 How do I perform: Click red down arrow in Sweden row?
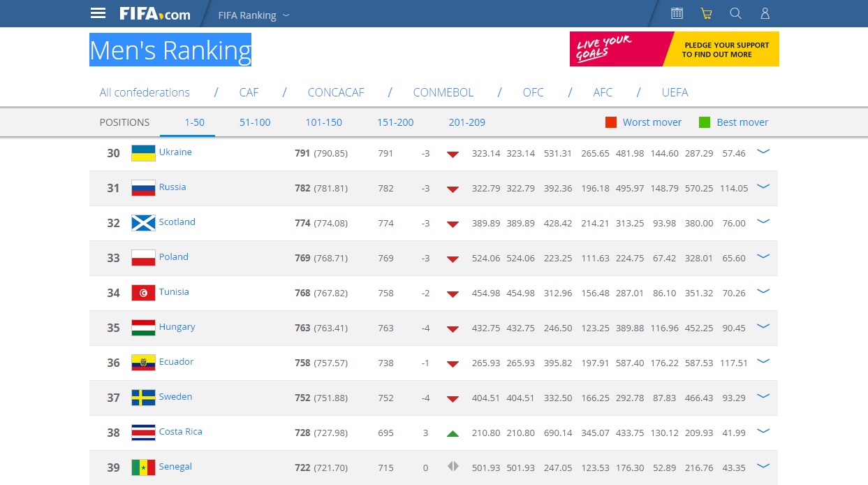(453, 398)
